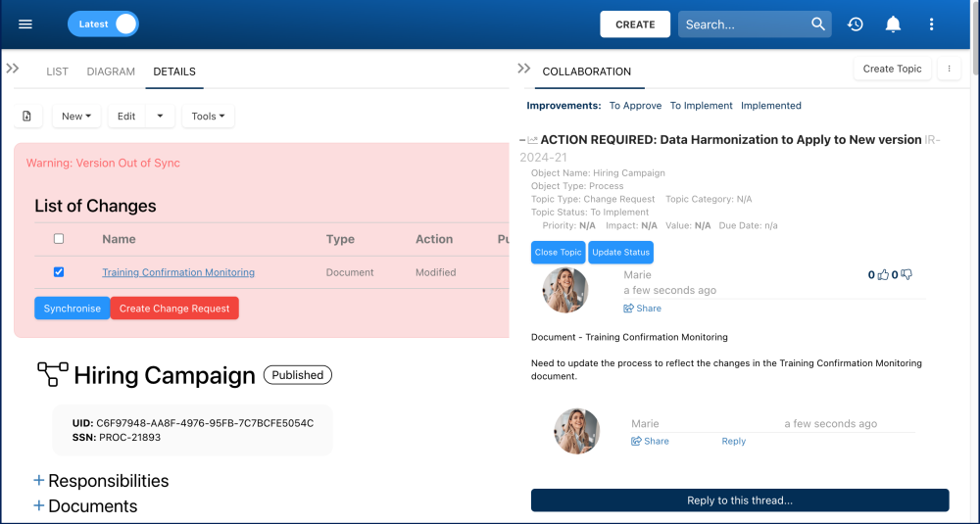Click the ACTION REQUIRED topic title
The height and width of the screenshot is (524, 980).
coord(731,140)
